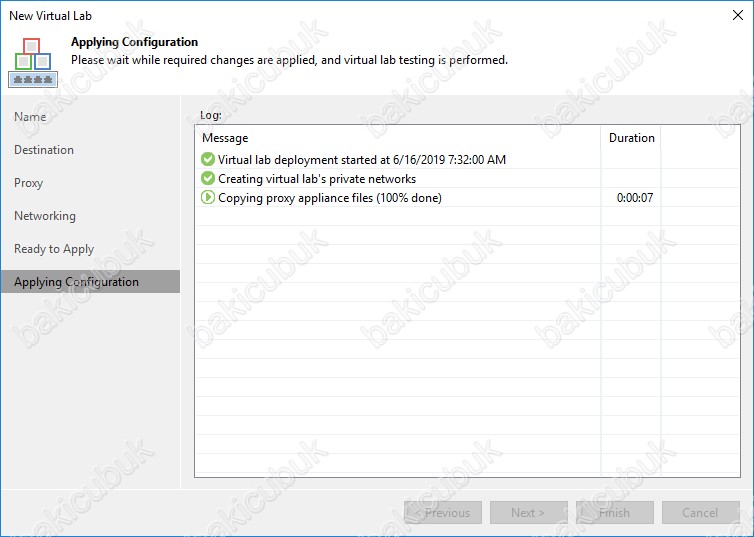Click the green check icon beside deployment started
The height and width of the screenshot is (537, 754).
point(208,159)
